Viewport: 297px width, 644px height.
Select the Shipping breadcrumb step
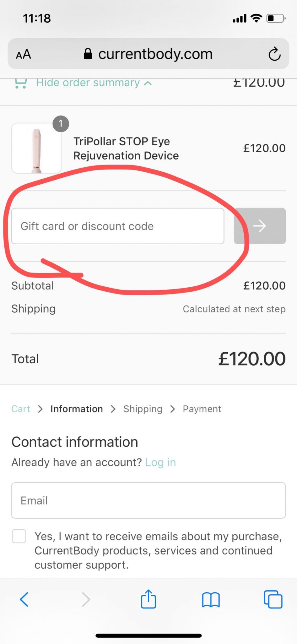pos(143,409)
